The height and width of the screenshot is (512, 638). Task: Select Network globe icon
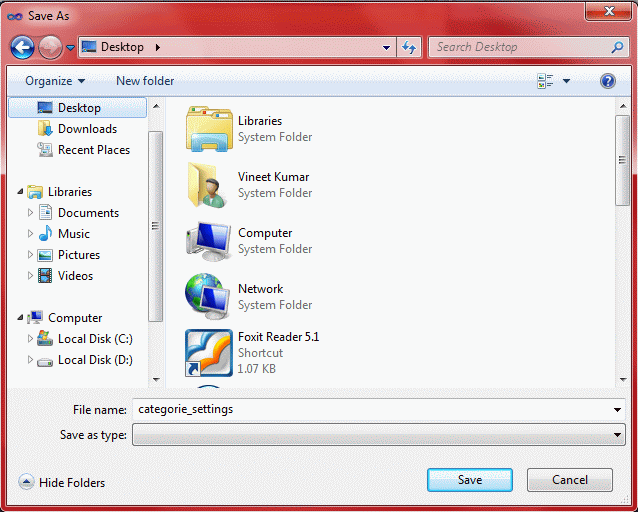coord(208,297)
